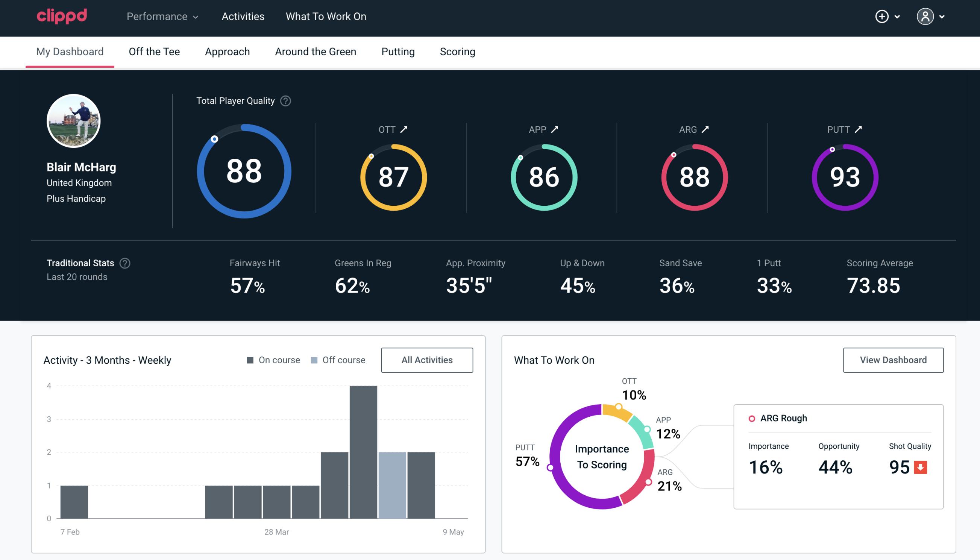Click the add activity plus icon
The height and width of the screenshot is (560, 980).
pos(882,16)
